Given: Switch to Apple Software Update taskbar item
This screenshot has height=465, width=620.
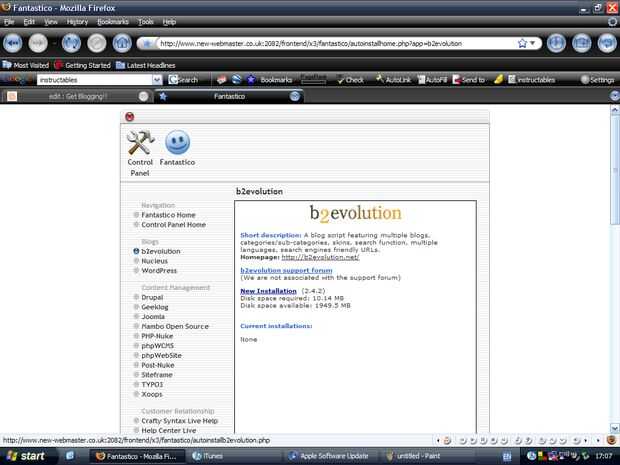Looking at the screenshot, I should point(331,456).
